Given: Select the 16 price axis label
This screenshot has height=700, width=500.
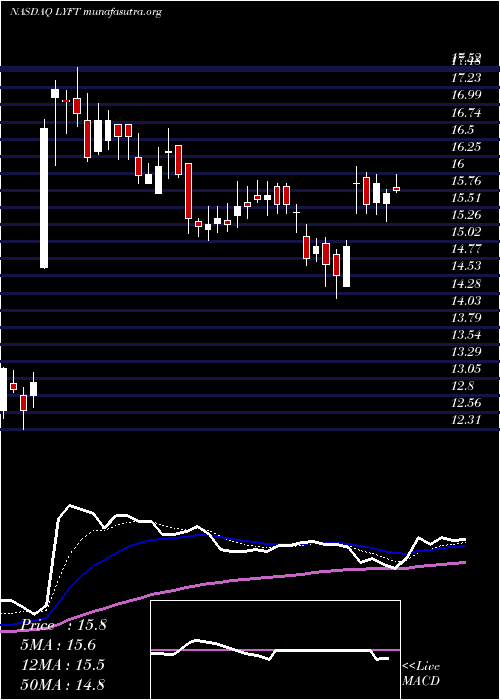Looking at the screenshot, I should coord(458,164).
